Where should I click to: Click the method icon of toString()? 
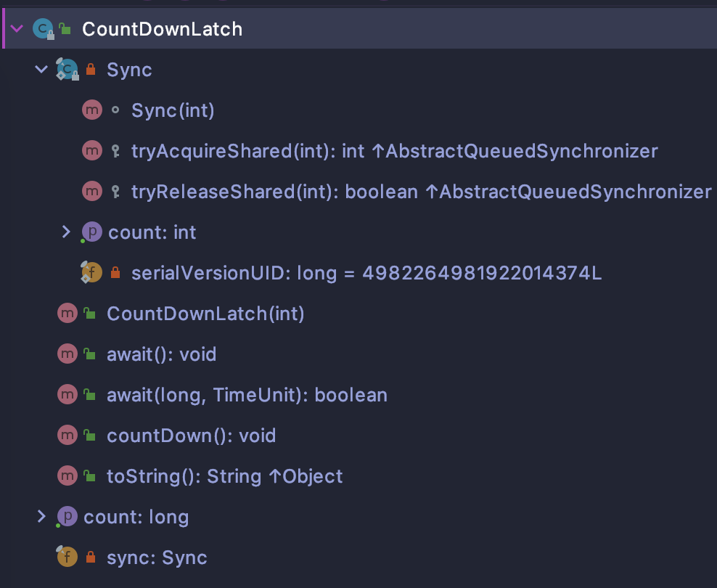(67, 476)
